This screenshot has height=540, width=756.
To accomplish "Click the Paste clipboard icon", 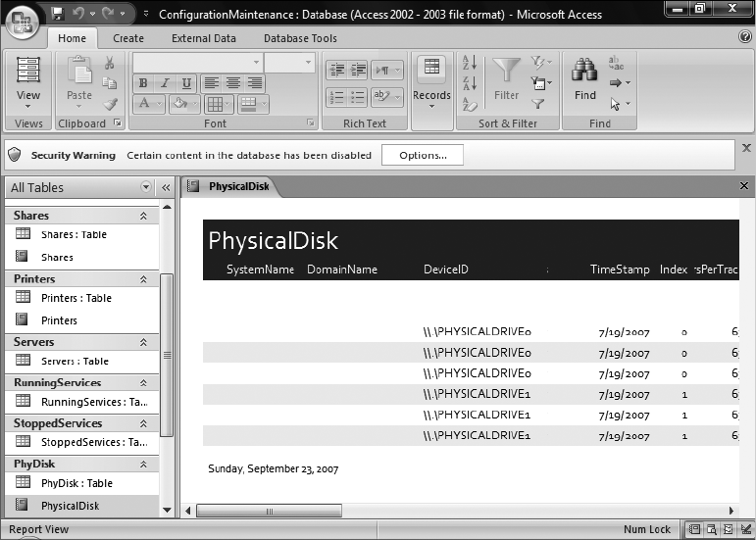I will [79, 72].
